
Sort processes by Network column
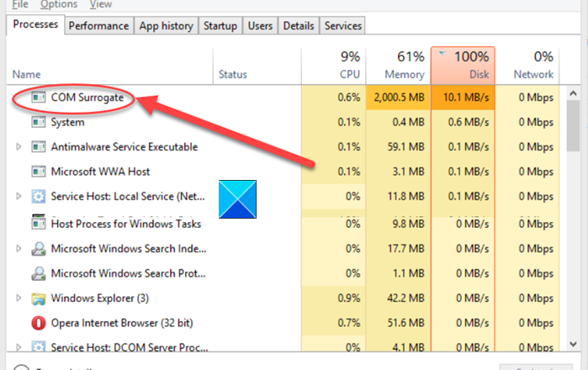527,66
